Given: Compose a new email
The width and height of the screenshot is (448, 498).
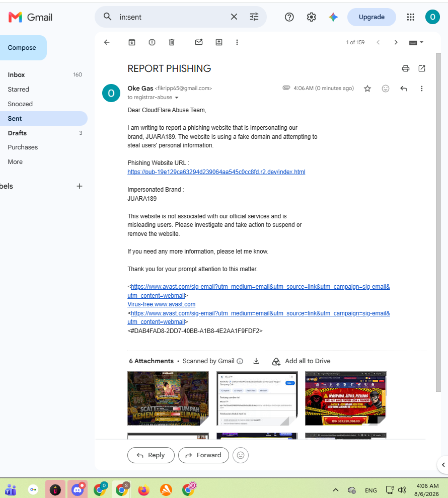Looking at the screenshot, I should point(22,48).
